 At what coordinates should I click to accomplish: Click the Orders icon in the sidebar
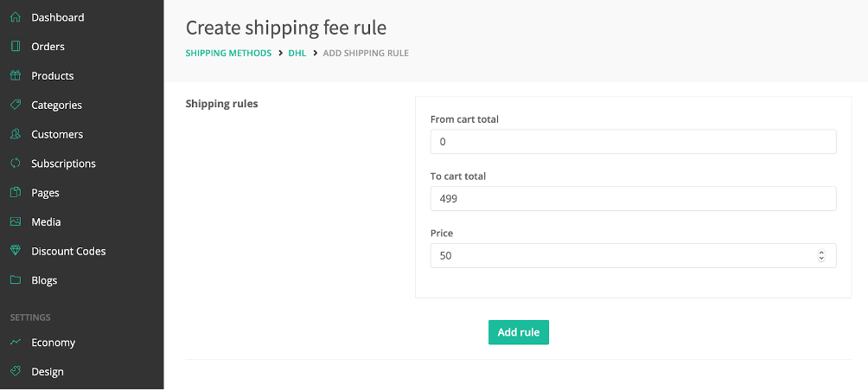click(x=16, y=47)
